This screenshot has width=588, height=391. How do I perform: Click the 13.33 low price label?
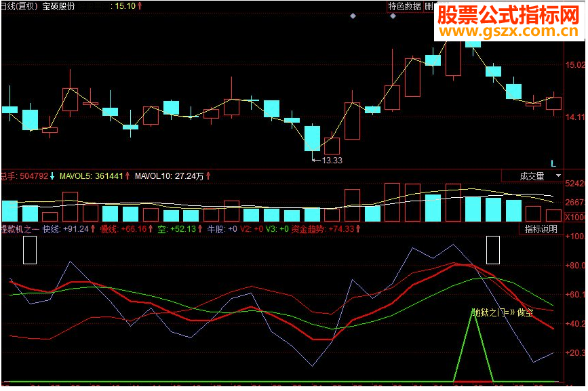[x=332, y=161]
